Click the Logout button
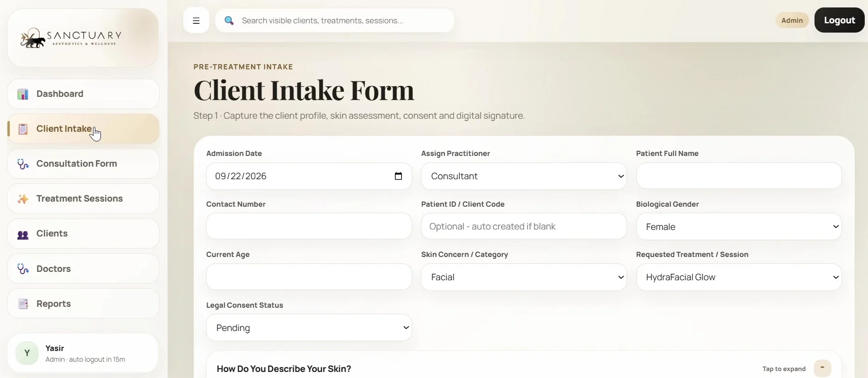868x378 pixels. tap(839, 20)
